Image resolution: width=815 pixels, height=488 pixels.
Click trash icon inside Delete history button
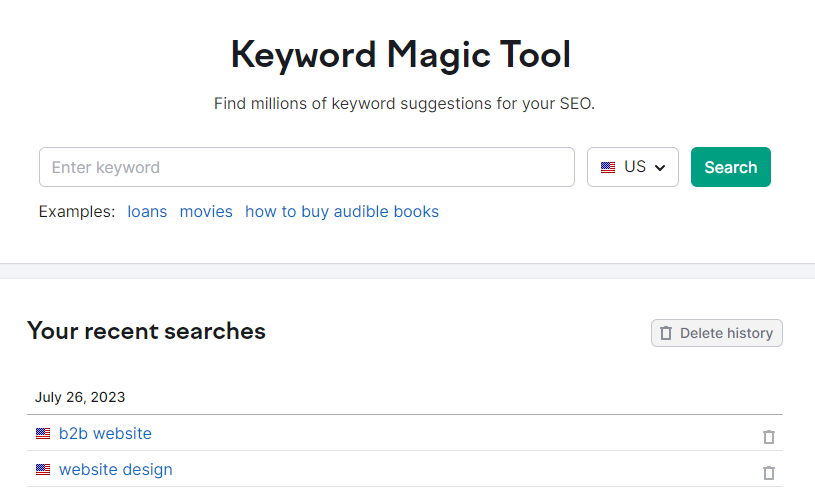tap(666, 333)
